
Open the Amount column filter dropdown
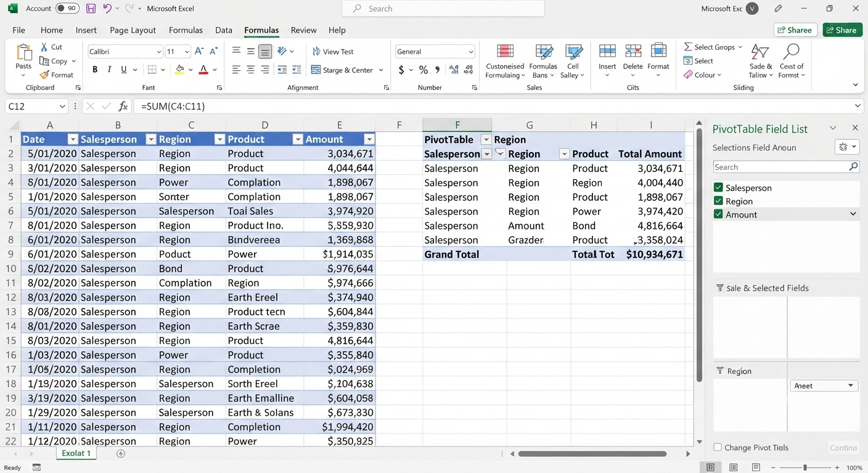pos(369,139)
